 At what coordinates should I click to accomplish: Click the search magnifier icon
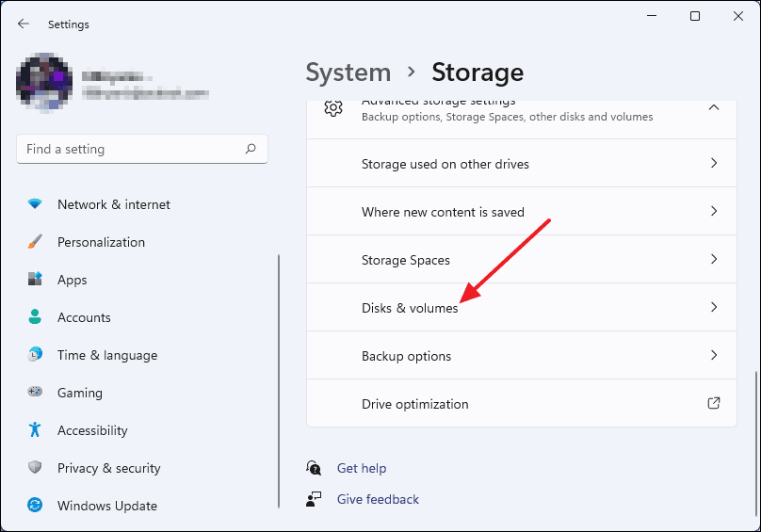pyautogui.click(x=251, y=149)
